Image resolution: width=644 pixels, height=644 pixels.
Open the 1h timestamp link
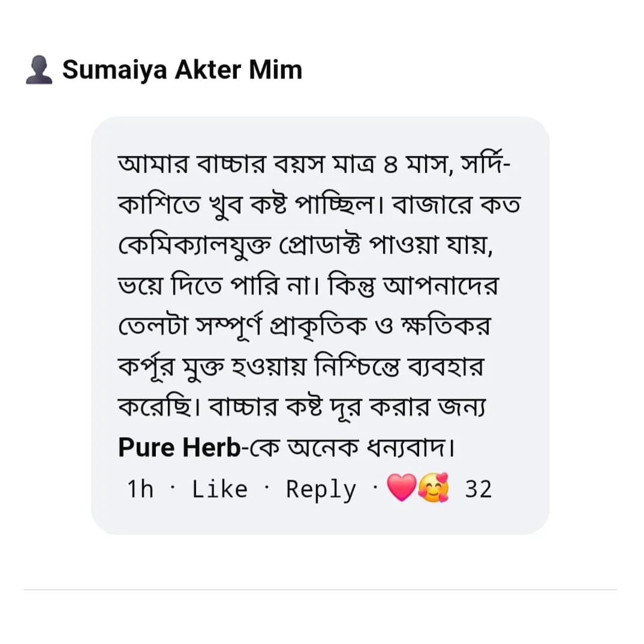[x=140, y=489]
